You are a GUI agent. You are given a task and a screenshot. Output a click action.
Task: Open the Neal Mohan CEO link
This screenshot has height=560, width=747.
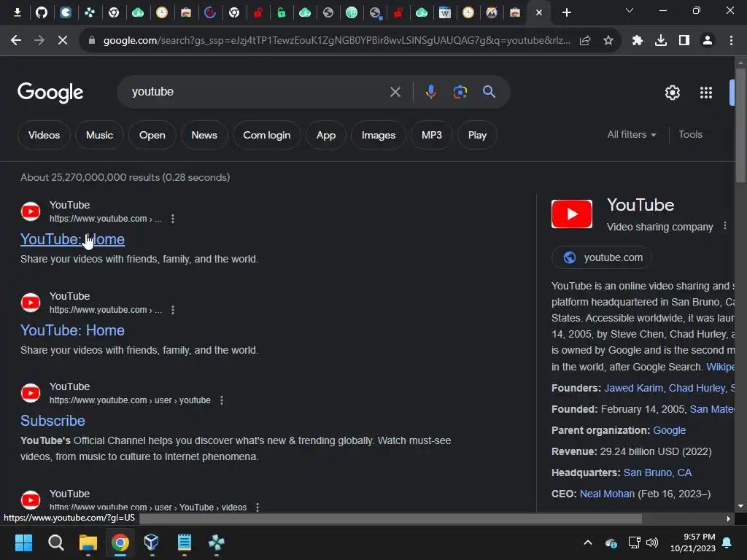point(607,494)
